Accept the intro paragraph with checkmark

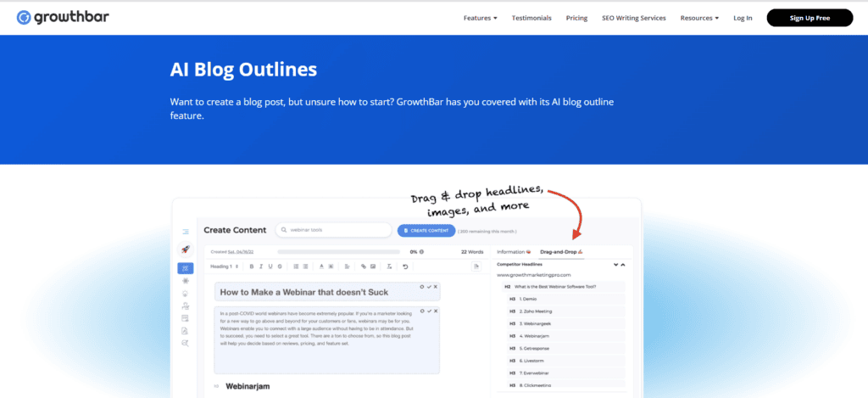tap(429, 311)
